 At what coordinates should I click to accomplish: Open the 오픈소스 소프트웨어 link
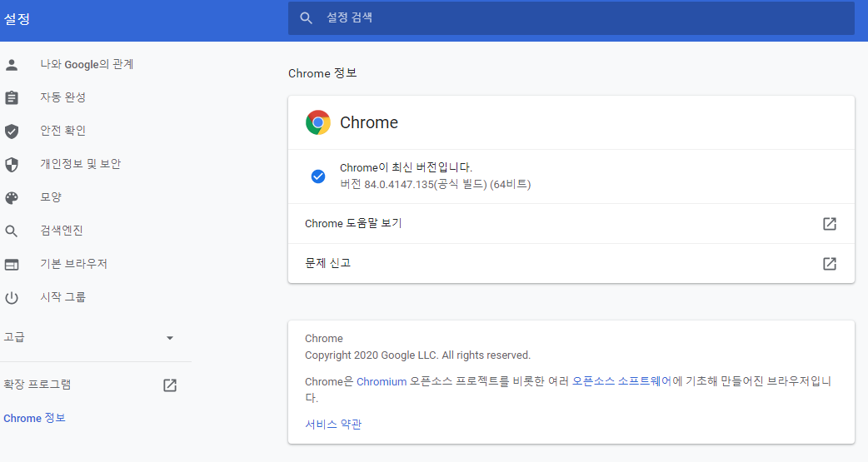click(621, 381)
